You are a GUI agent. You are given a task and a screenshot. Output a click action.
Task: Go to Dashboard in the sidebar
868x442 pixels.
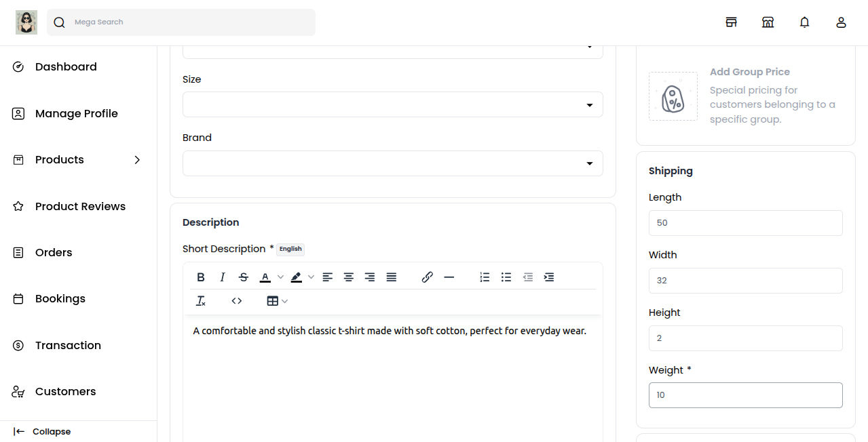click(66, 67)
